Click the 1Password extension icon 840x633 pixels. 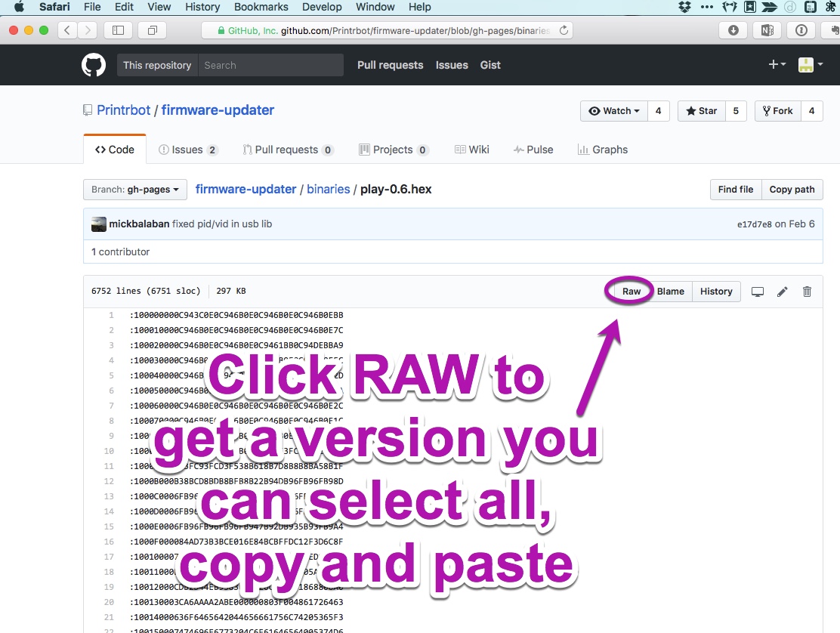801,30
